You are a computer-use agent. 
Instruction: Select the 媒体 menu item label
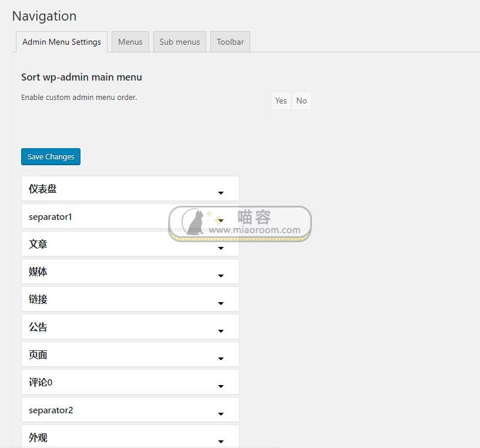coord(38,272)
